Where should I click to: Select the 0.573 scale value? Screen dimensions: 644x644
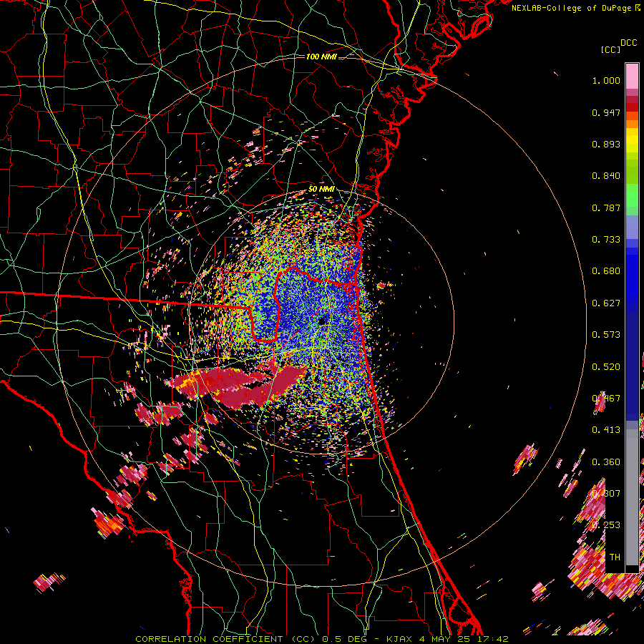coord(606,335)
